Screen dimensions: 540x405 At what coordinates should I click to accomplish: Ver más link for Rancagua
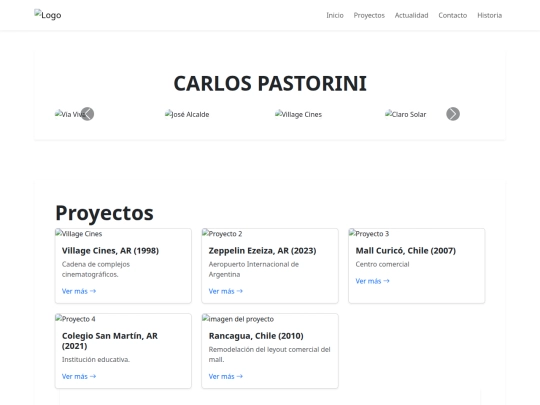(x=226, y=376)
